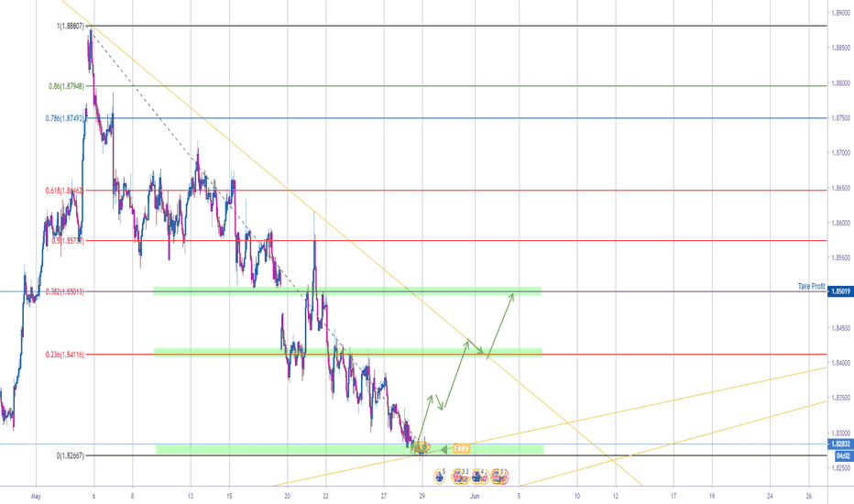This screenshot has height=504, width=854.
Task: Select the 0.618 Fibonacci level label
Action: pyautogui.click(x=65, y=191)
